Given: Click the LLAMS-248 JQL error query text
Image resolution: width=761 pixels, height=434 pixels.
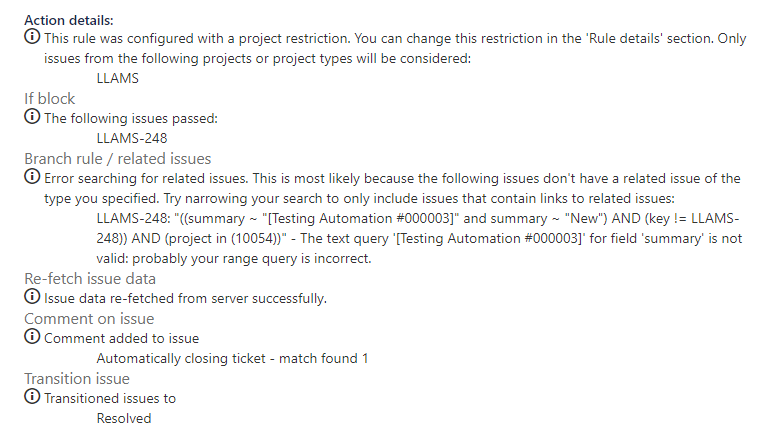Looking at the screenshot, I should [419, 238].
